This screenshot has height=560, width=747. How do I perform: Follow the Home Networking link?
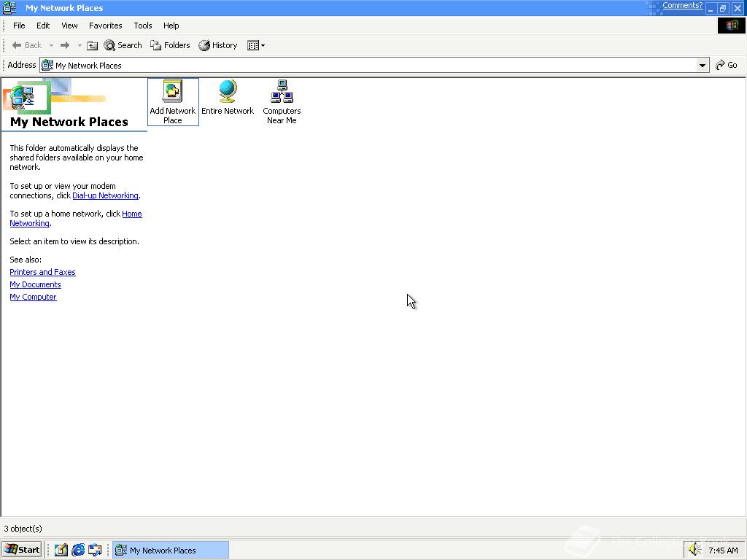point(132,214)
